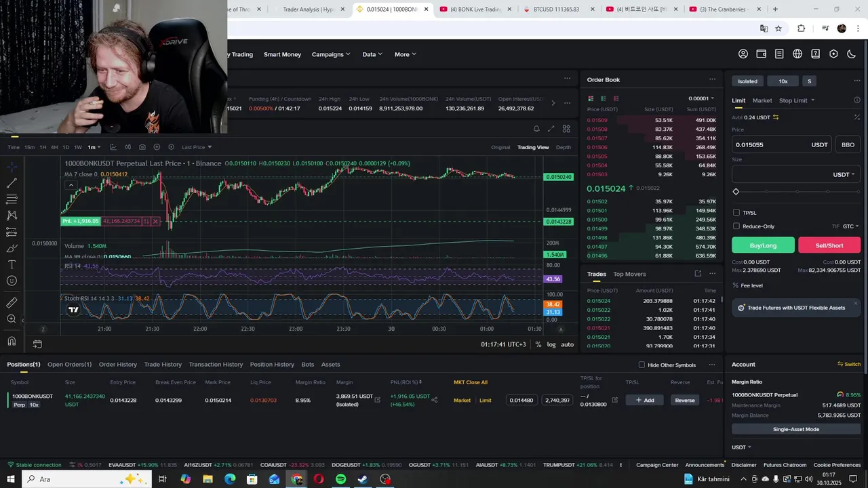868x488 pixels.
Task: Click the alert bell icon above chart
Action: (x=536, y=129)
